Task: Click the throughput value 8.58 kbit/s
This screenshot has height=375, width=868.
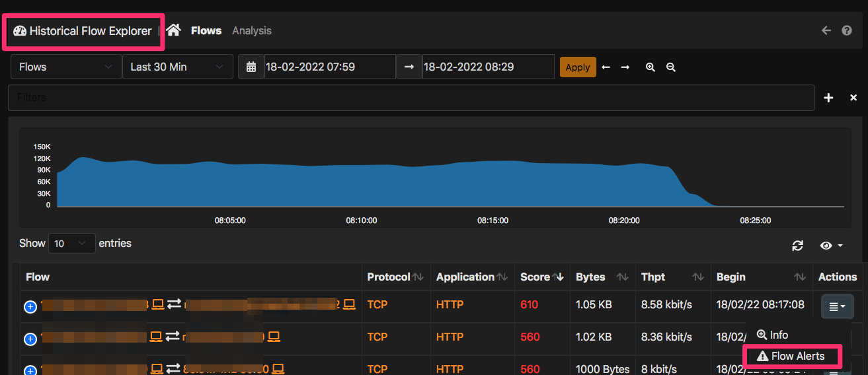Action: pos(666,304)
